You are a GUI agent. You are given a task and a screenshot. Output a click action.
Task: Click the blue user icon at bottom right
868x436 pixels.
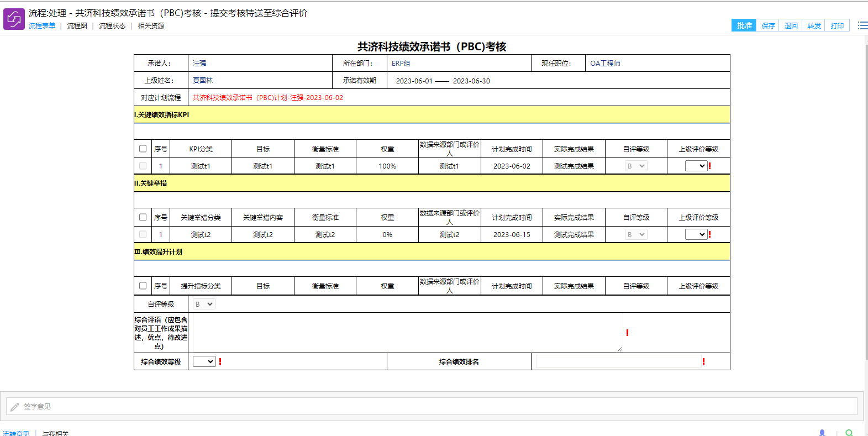tap(822, 433)
